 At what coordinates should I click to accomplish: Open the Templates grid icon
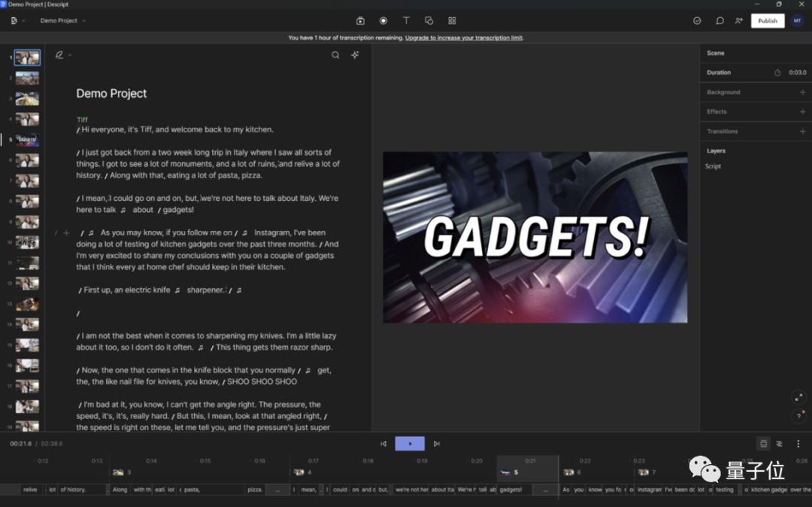point(452,21)
